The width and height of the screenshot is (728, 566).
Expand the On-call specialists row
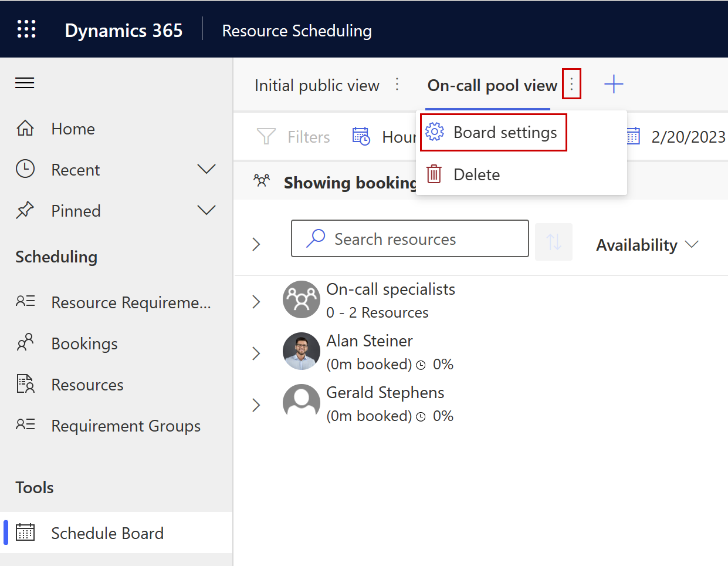click(x=256, y=302)
